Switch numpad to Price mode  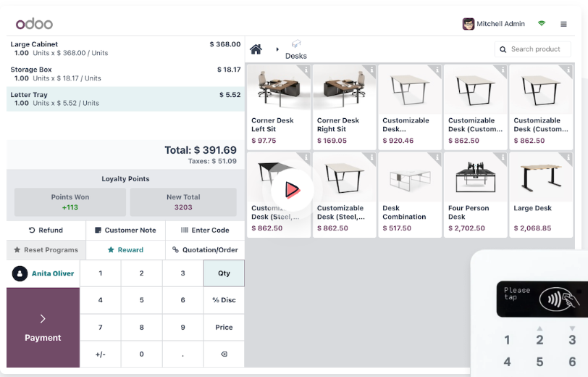pyautogui.click(x=224, y=327)
